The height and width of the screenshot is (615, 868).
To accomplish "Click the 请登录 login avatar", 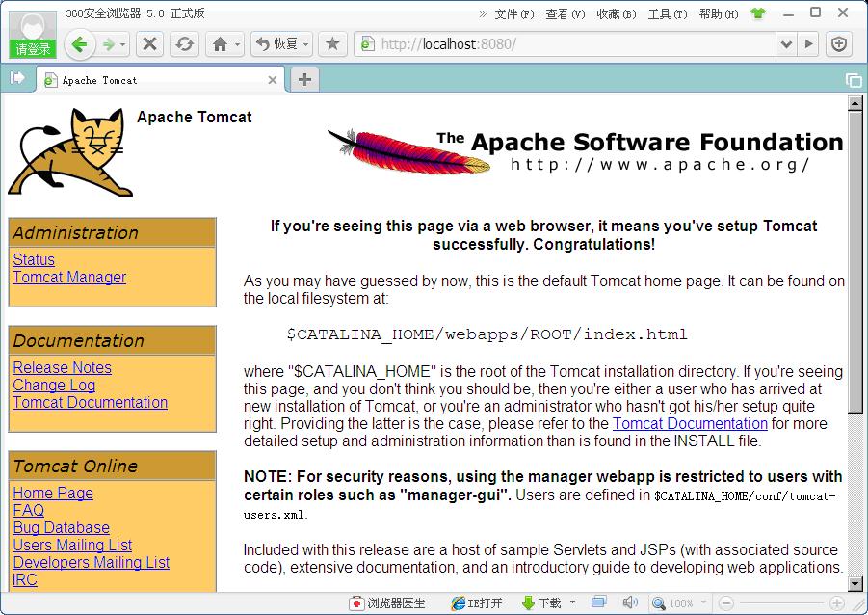I will pyautogui.click(x=33, y=35).
